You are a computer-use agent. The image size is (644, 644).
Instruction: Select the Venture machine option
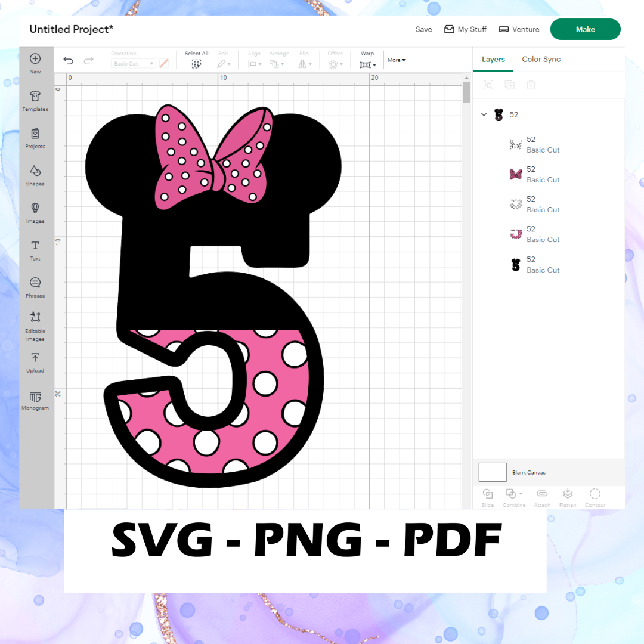[519, 29]
